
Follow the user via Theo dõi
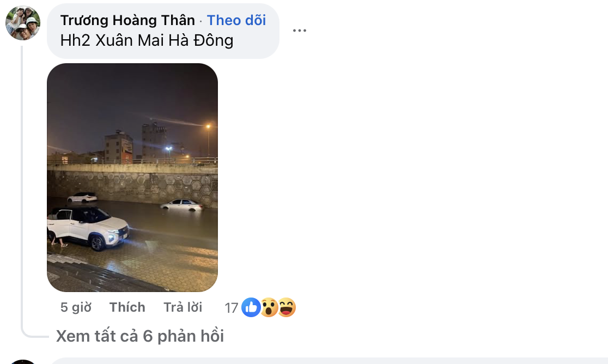pos(236,20)
